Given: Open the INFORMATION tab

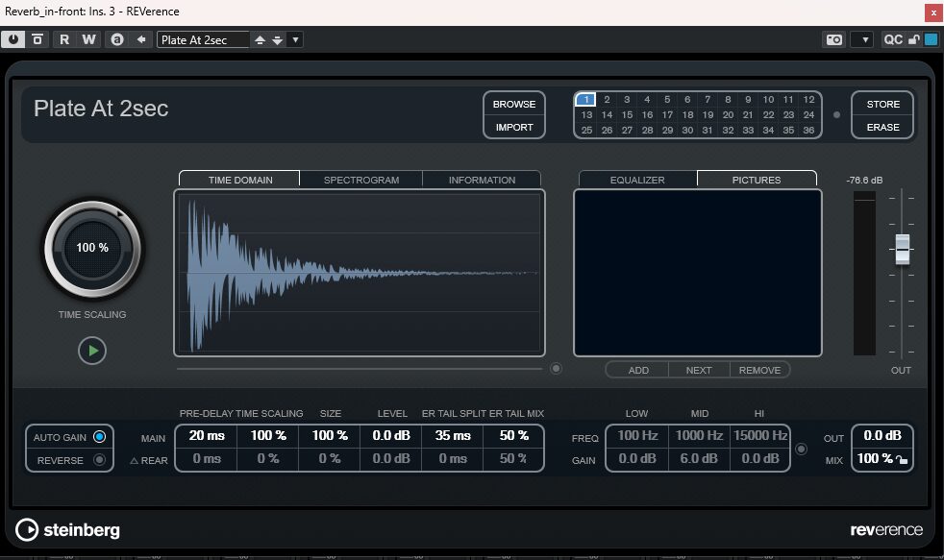Looking at the screenshot, I should coord(482,180).
